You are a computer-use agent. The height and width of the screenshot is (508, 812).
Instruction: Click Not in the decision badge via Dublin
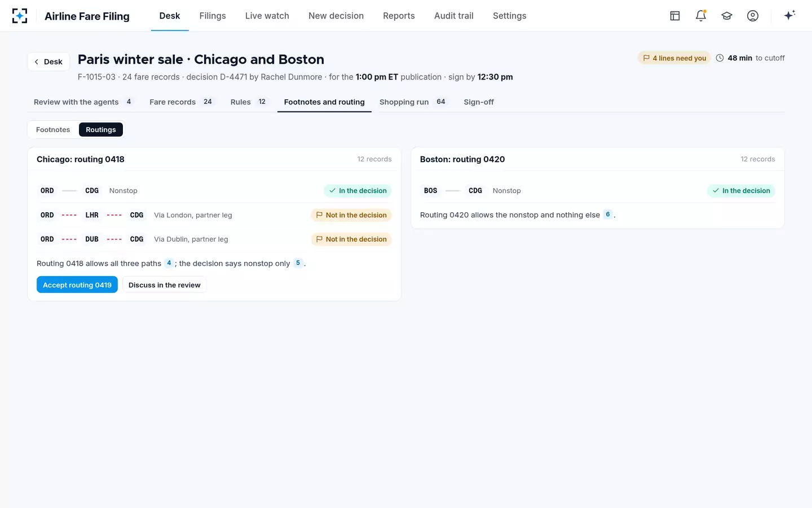coord(351,239)
